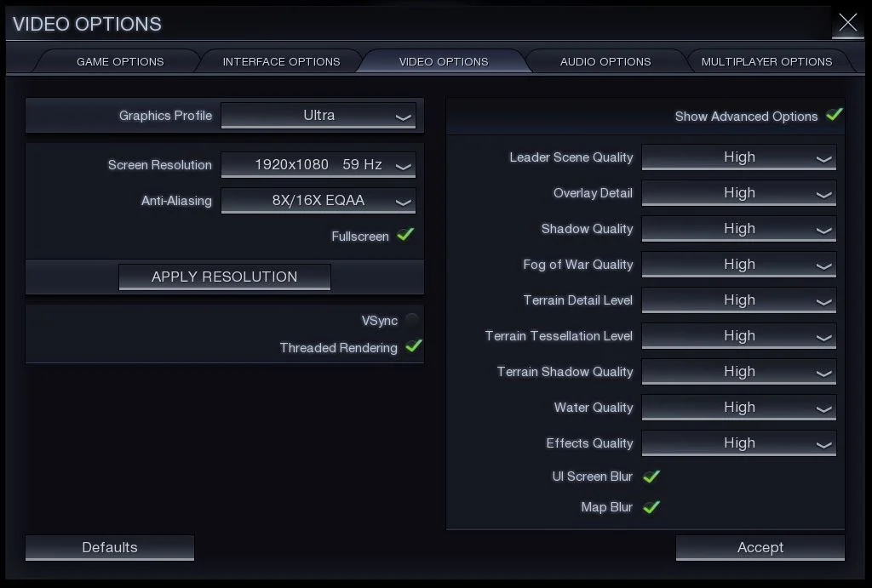The height and width of the screenshot is (588, 872).
Task: Change the Anti-Aliasing dropdown setting
Action: (318, 201)
